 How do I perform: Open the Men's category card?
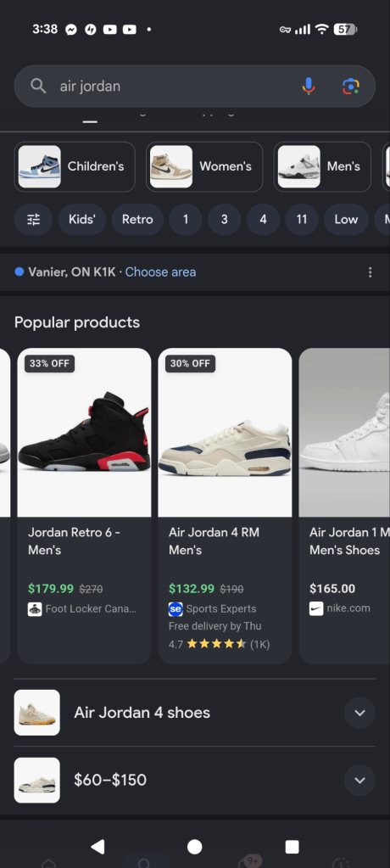(x=322, y=166)
